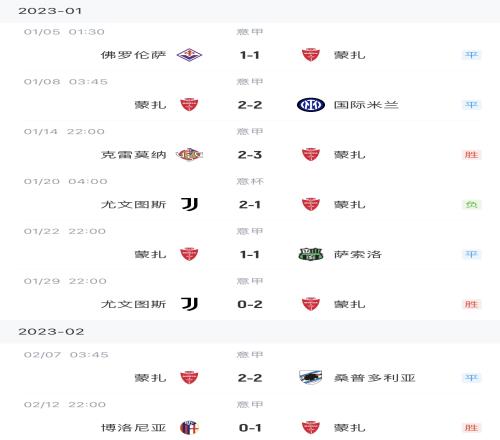Click the 胜 badge on the Cremonese match
Screen dimensions: 500x440
(471, 155)
